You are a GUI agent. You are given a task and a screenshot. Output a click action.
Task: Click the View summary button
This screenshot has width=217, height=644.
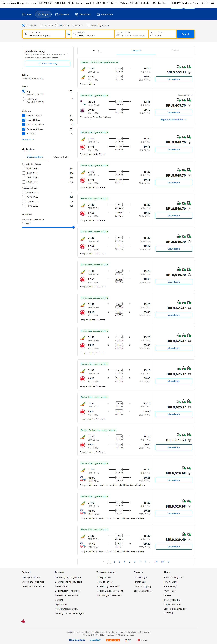pos(48,63)
